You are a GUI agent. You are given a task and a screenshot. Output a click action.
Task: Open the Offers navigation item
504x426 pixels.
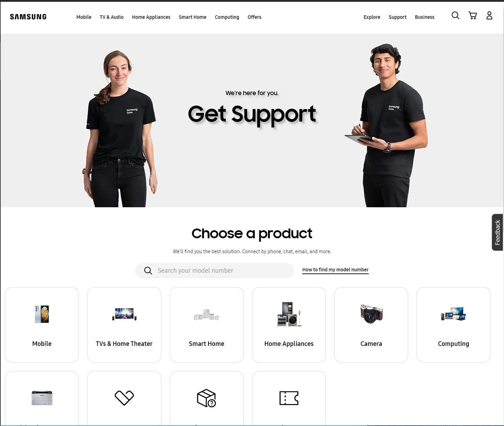254,17
